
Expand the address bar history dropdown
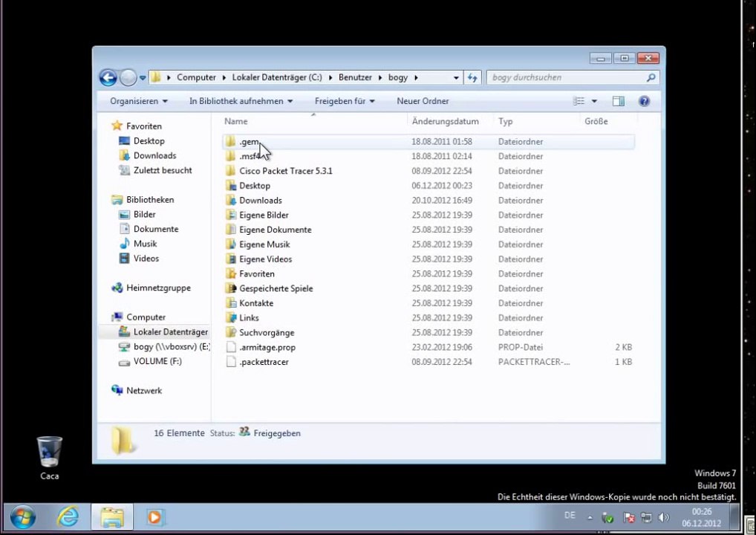[x=456, y=78]
